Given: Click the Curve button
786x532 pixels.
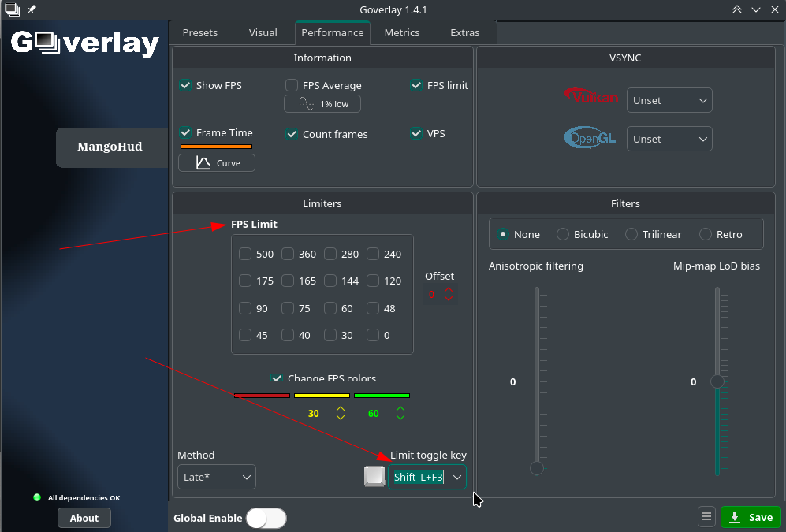Looking at the screenshot, I should pos(217,163).
